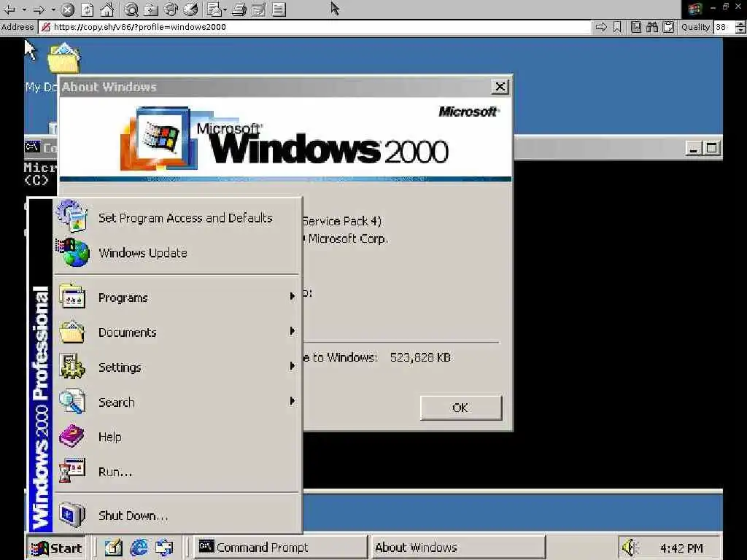Click the Shut Down computer icon
The height and width of the screenshot is (560, 747).
[72, 515]
